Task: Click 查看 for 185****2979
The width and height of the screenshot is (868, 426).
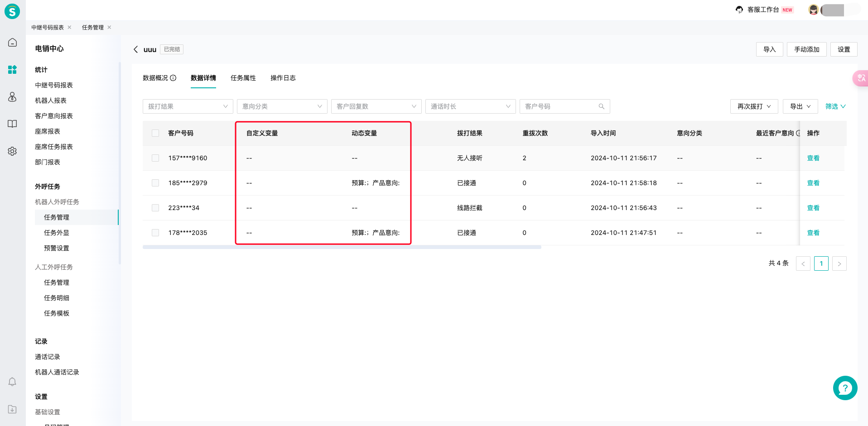Action: 813,183
